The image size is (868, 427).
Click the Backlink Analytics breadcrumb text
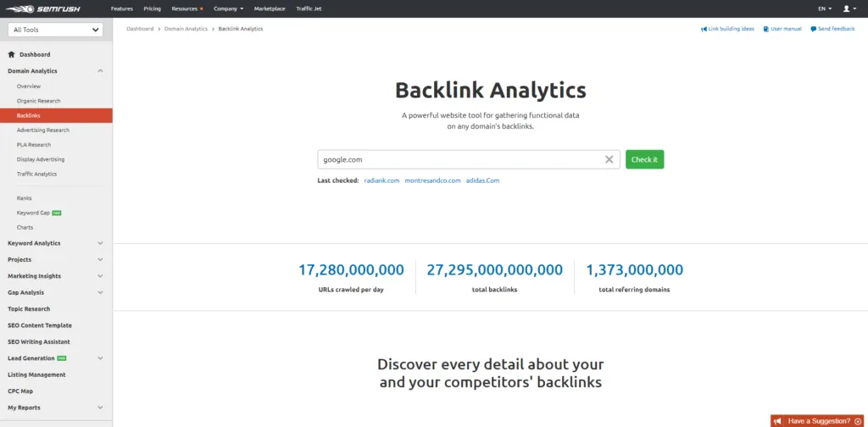[x=241, y=29]
